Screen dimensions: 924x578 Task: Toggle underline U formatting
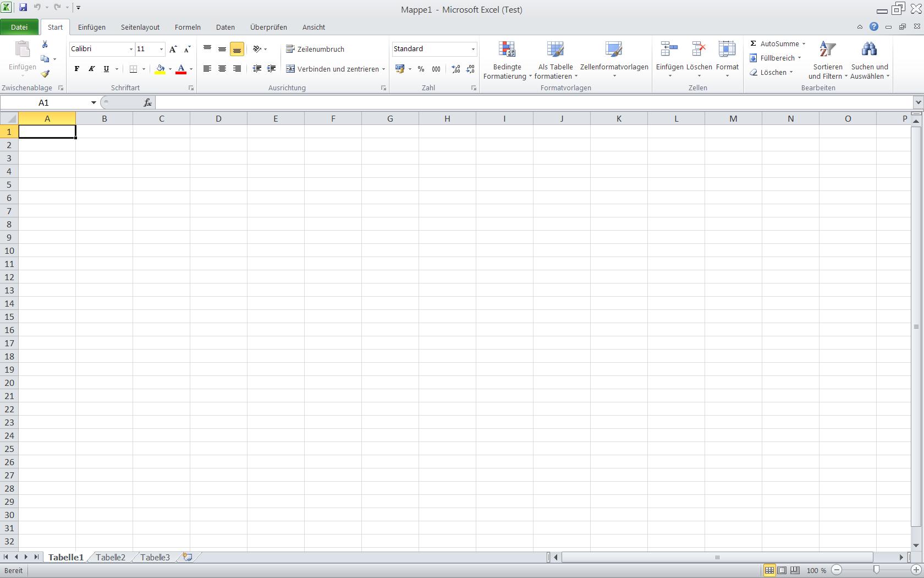tap(106, 69)
